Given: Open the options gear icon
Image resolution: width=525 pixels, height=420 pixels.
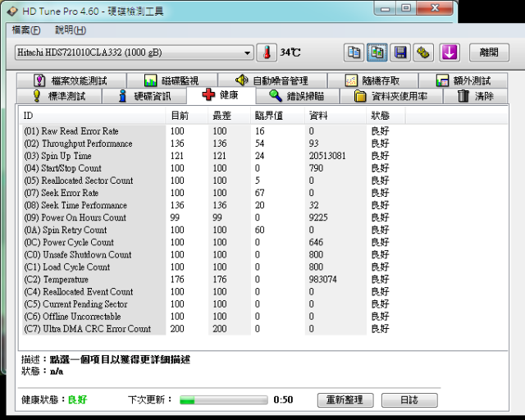Looking at the screenshot, I should click(423, 52).
